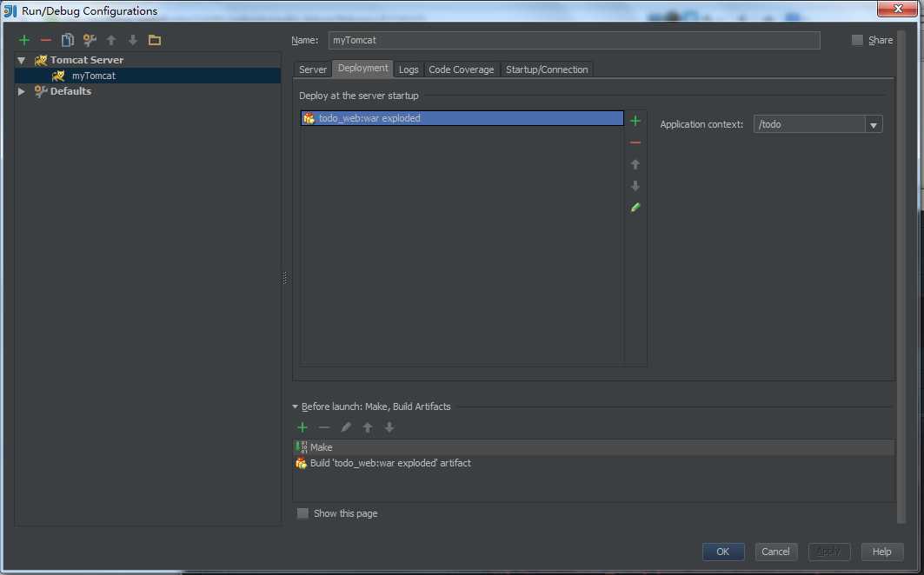Click the Name input field

coord(574,40)
